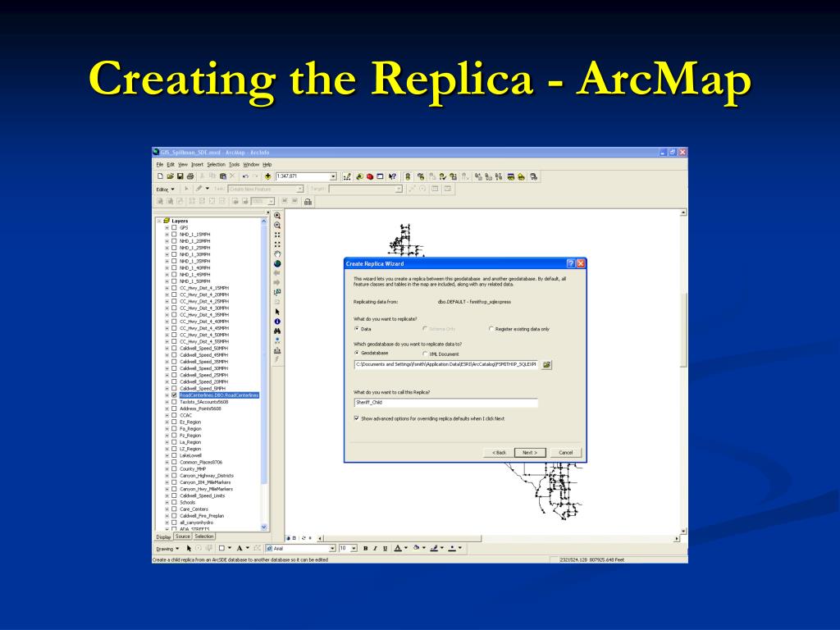Collapse the Layers tree root
840x630 pixels.
point(159,221)
